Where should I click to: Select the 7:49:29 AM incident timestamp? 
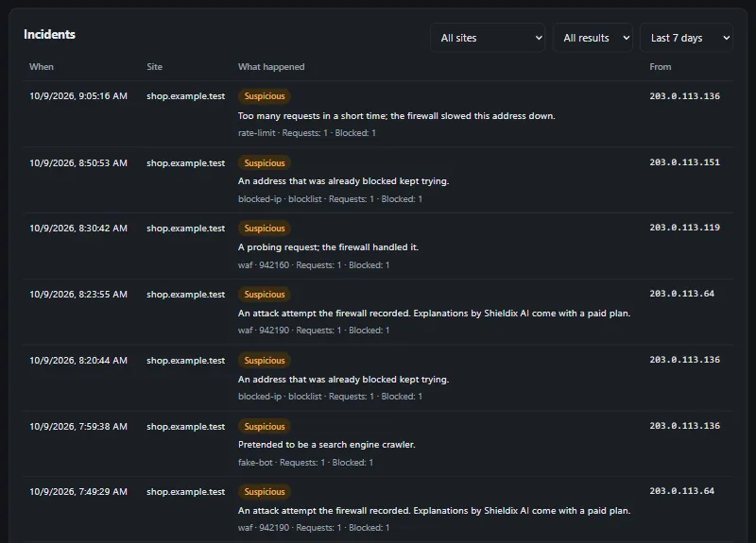(x=78, y=491)
